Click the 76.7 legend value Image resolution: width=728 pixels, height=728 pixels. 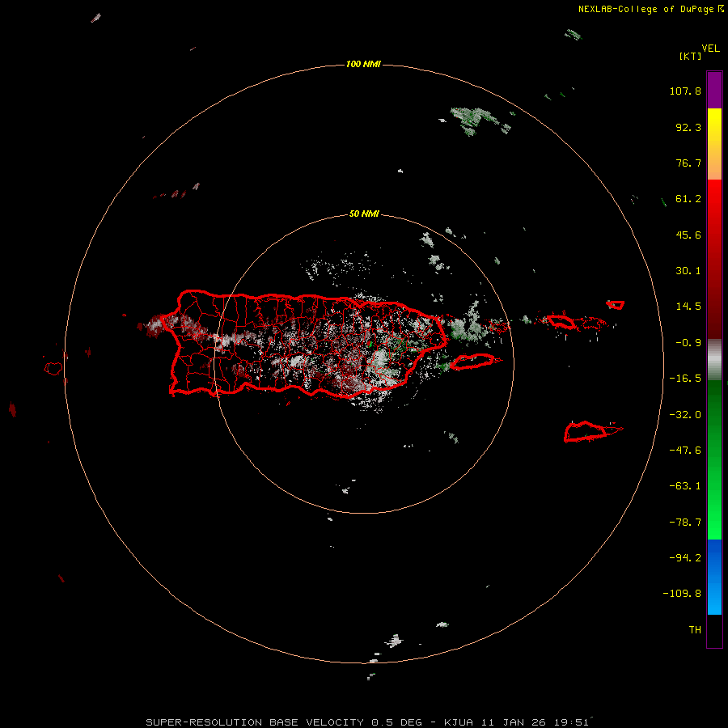[x=688, y=163]
